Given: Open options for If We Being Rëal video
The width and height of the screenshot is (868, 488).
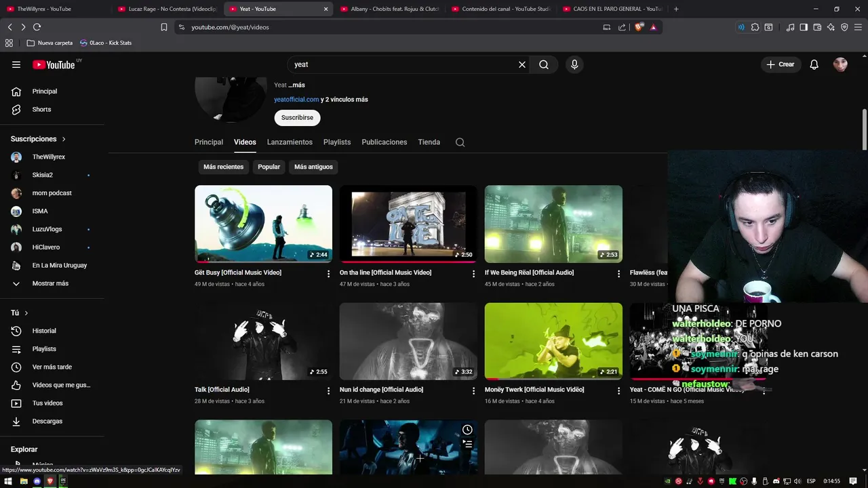Looking at the screenshot, I should click(618, 274).
